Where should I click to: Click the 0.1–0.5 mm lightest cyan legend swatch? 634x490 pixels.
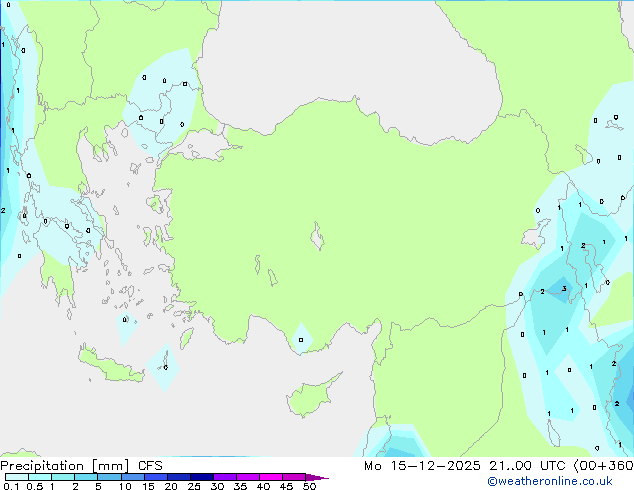[17, 477]
